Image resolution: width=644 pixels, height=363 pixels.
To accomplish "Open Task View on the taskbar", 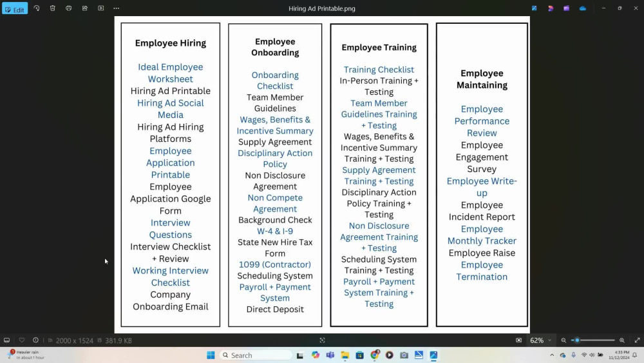I will 300,355.
